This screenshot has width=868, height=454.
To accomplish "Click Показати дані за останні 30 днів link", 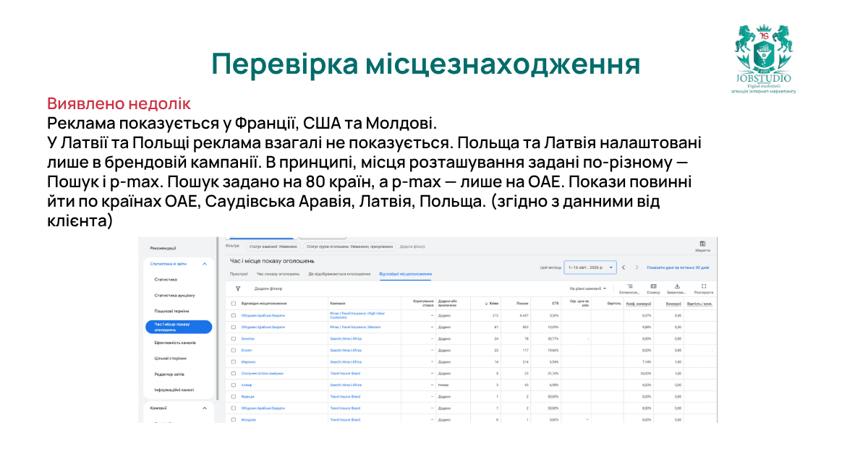I will tap(678, 267).
